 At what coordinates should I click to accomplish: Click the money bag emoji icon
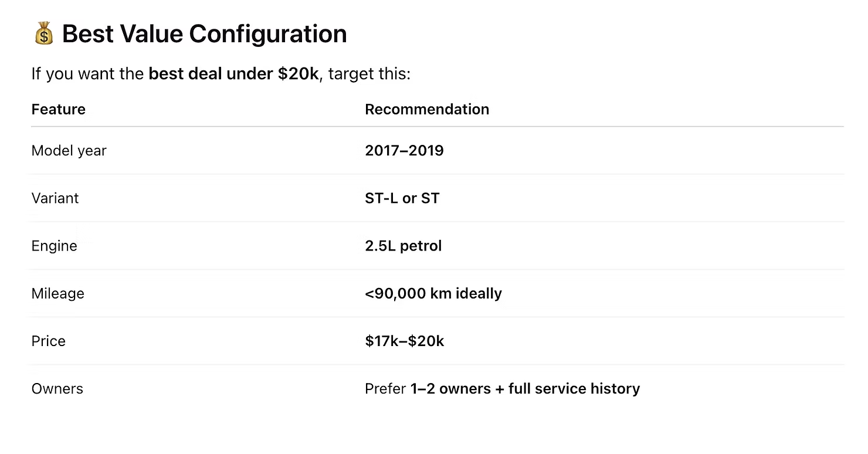pos(43,34)
